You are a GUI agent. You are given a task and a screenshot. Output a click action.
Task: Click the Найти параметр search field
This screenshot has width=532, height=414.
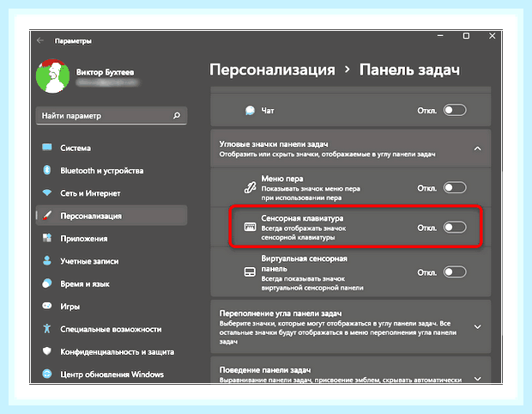coord(112,116)
